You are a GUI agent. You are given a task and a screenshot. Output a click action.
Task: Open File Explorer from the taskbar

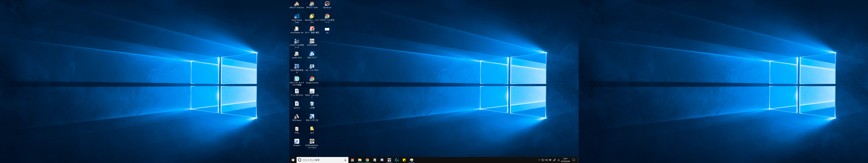point(360,160)
